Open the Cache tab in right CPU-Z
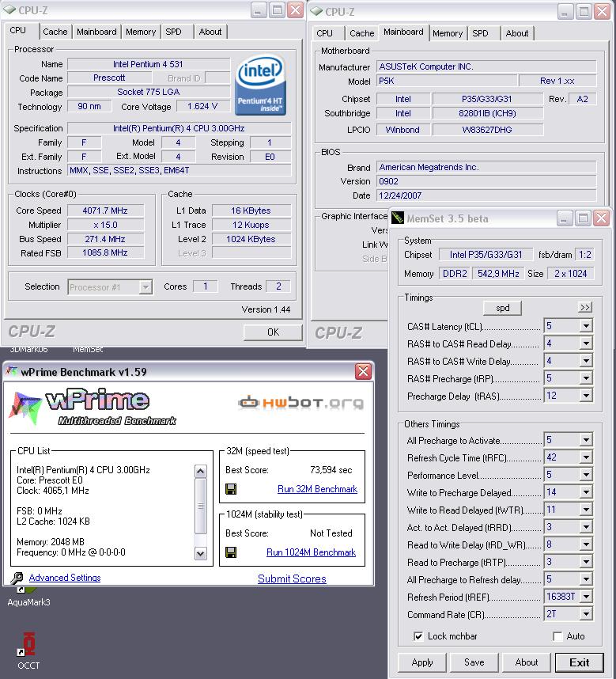616x679 pixels. pos(361,33)
